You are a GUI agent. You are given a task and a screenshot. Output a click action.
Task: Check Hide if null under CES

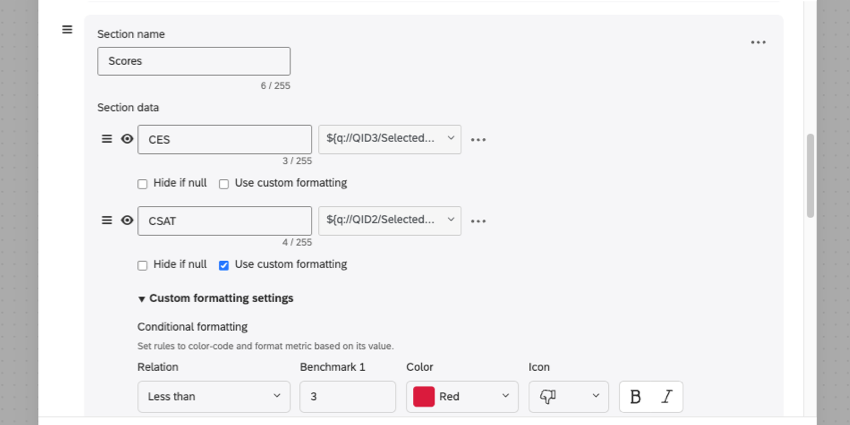pyautogui.click(x=143, y=184)
